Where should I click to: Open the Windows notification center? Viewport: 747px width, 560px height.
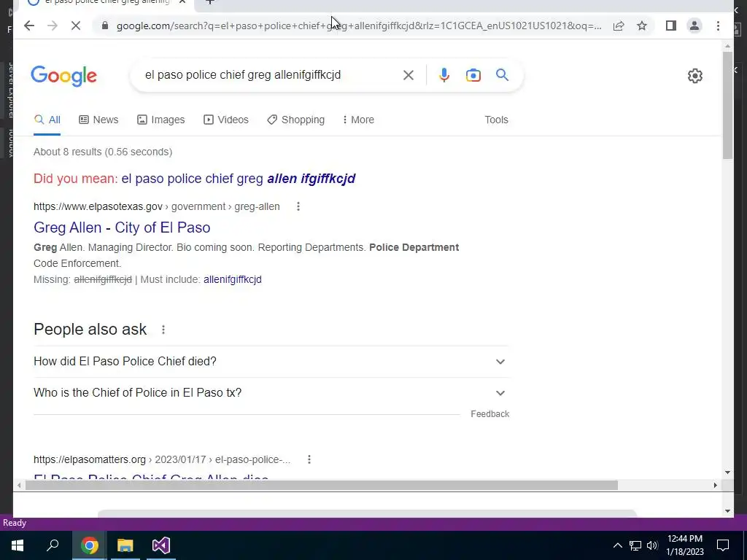[723, 545]
